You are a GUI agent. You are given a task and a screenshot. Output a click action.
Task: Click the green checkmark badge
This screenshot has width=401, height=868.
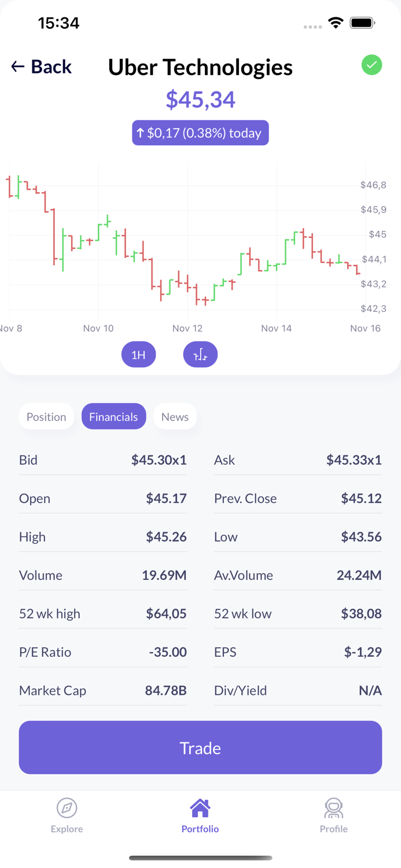click(372, 65)
